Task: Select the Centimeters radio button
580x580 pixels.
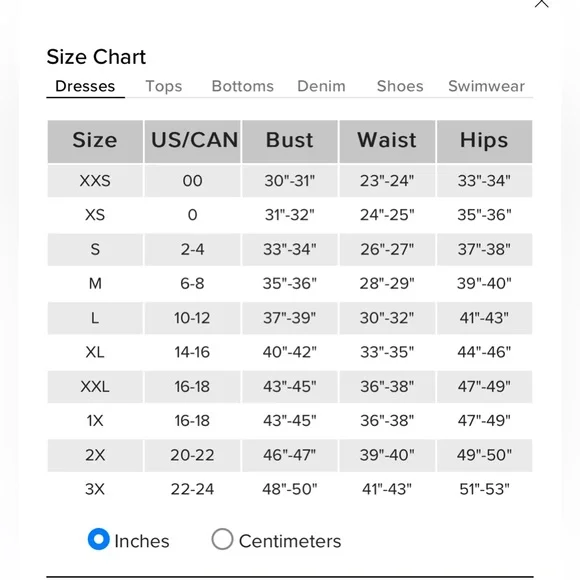Action: click(x=222, y=539)
